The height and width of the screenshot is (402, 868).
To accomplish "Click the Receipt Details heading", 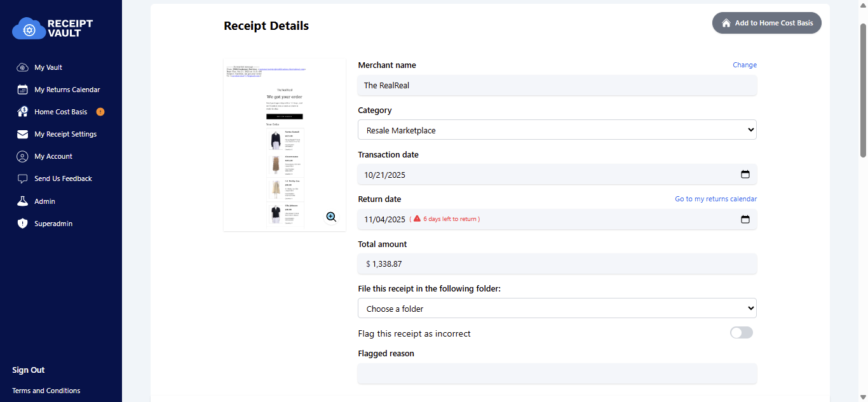I will pos(266,26).
